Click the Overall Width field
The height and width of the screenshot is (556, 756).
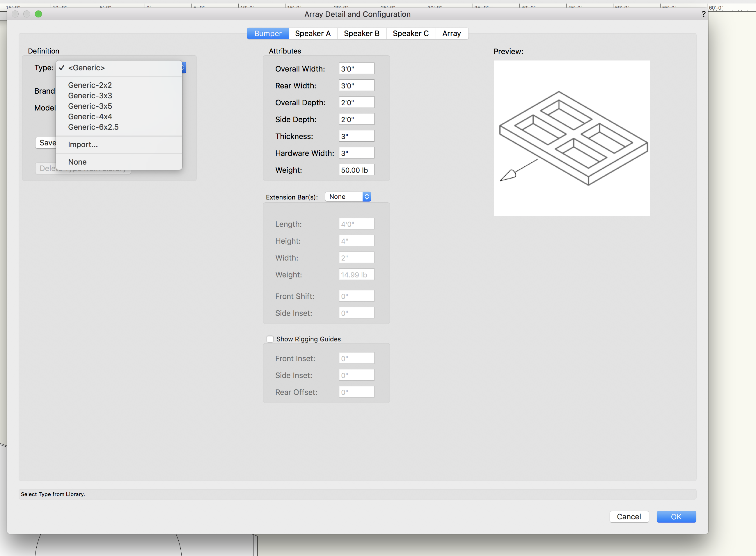point(356,69)
